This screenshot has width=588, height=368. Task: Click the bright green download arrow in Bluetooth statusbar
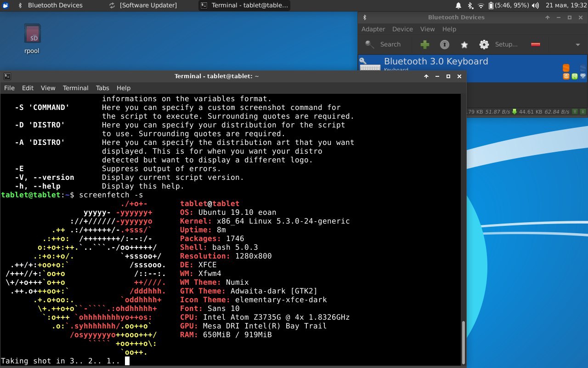coord(514,111)
